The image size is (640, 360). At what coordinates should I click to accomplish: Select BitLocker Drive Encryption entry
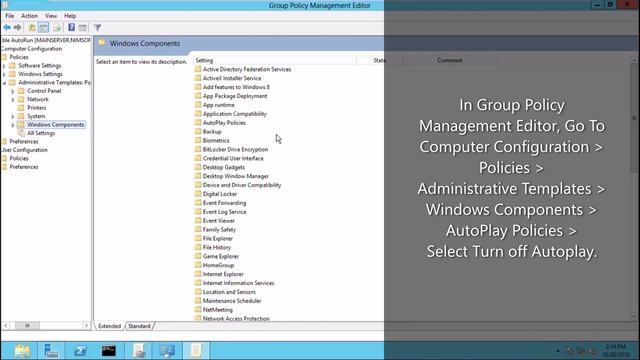pos(236,149)
